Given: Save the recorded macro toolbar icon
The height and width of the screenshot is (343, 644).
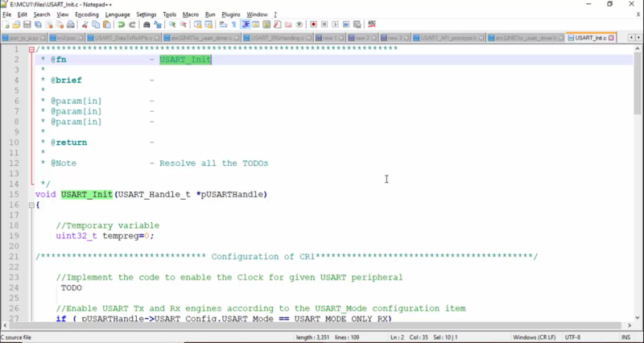Looking at the screenshot, I should click(x=357, y=25).
